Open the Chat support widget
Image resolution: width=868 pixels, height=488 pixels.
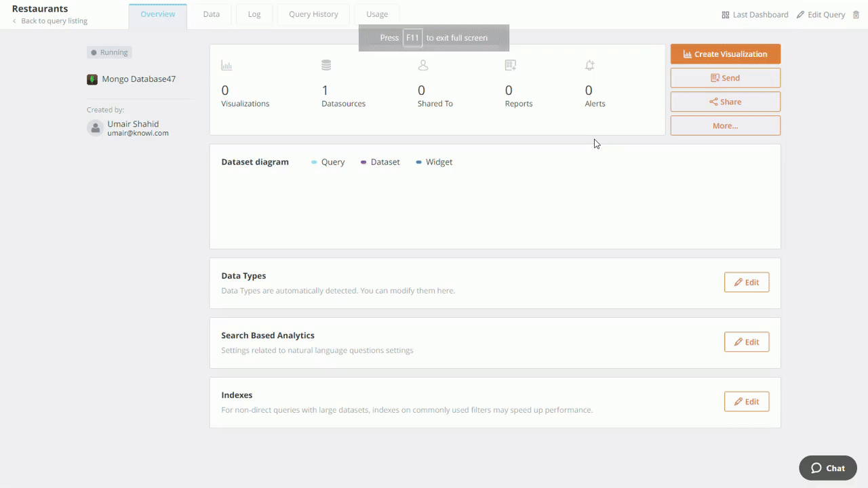[827, 468]
